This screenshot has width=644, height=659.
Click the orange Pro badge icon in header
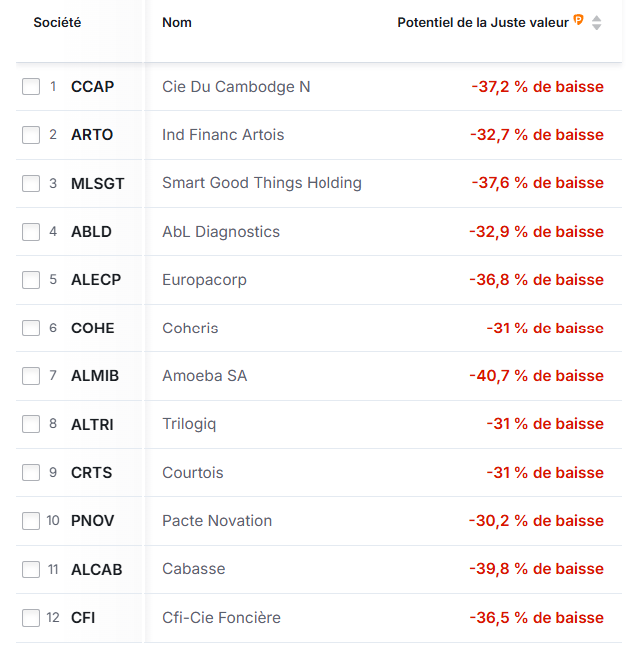[578, 21]
